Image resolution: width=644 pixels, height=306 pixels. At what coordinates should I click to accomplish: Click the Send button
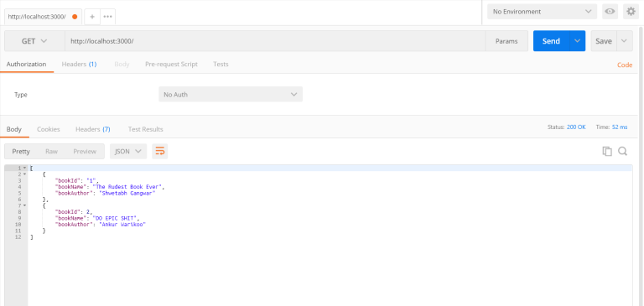point(551,41)
